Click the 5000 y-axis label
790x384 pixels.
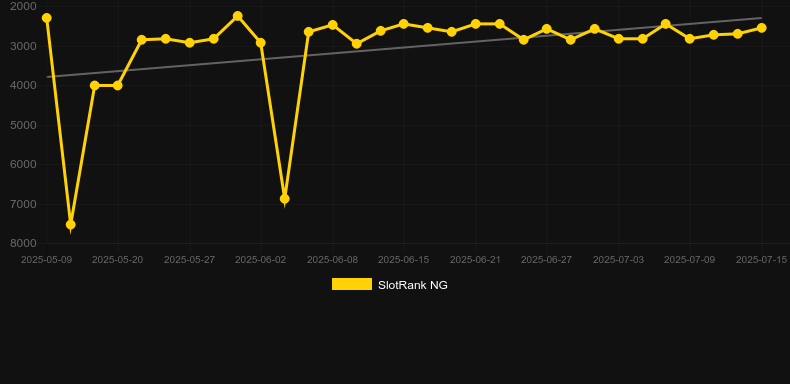(x=23, y=125)
